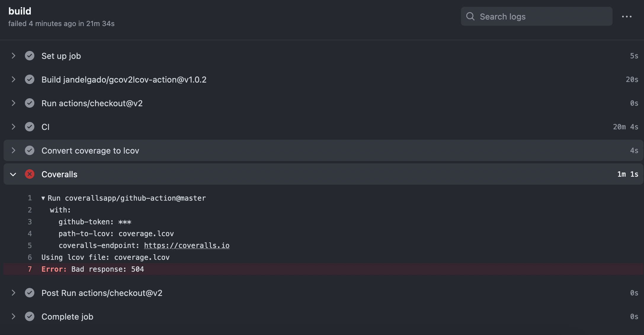Collapse the Coveralls step chevron

[13, 174]
